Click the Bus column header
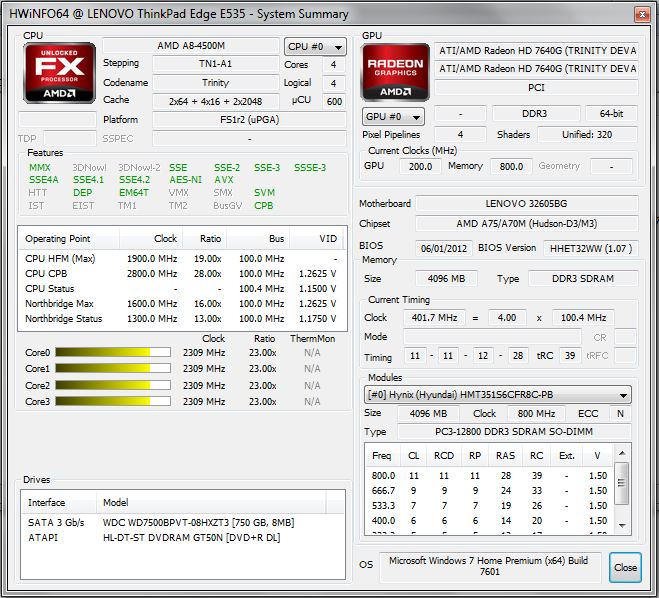Image resolution: width=659 pixels, height=598 pixels. click(258, 239)
